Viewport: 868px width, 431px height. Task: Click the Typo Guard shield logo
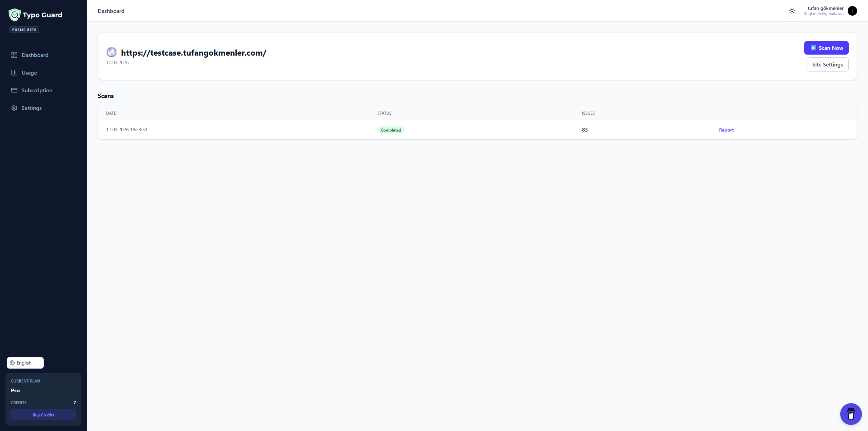14,15
